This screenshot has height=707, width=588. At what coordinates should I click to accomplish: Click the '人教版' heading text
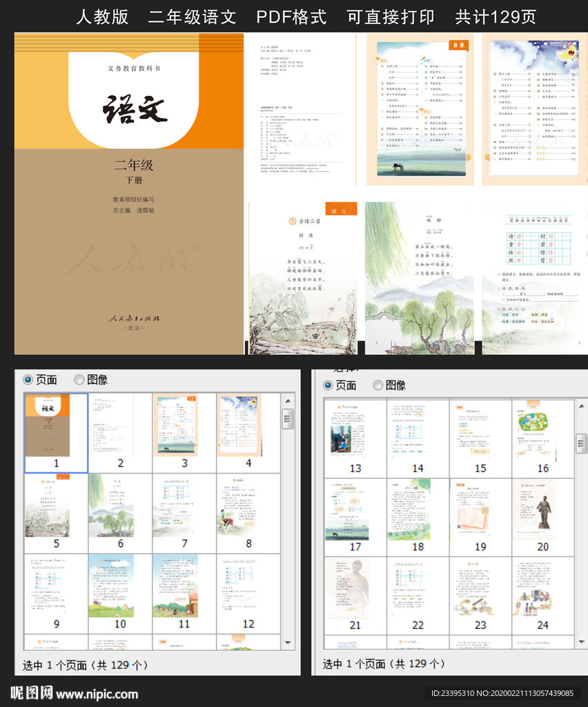pyautogui.click(x=102, y=17)
